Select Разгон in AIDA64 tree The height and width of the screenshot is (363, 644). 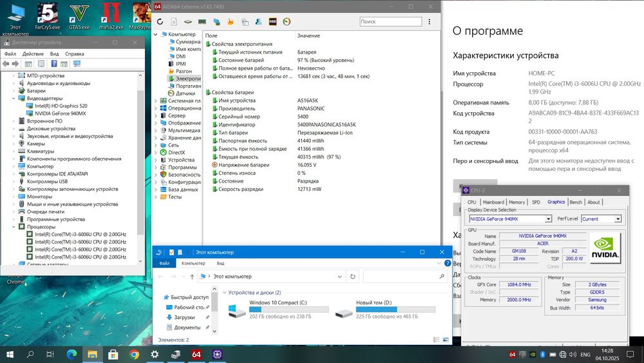pos(184,71)
